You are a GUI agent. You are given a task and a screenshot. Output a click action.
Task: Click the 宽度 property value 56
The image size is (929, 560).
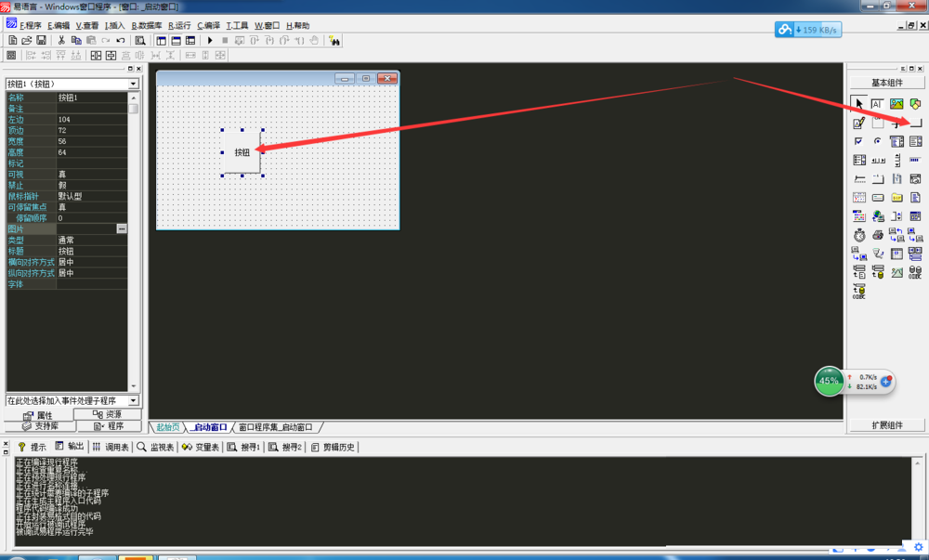pyautogui.click(x=91, y=141)
